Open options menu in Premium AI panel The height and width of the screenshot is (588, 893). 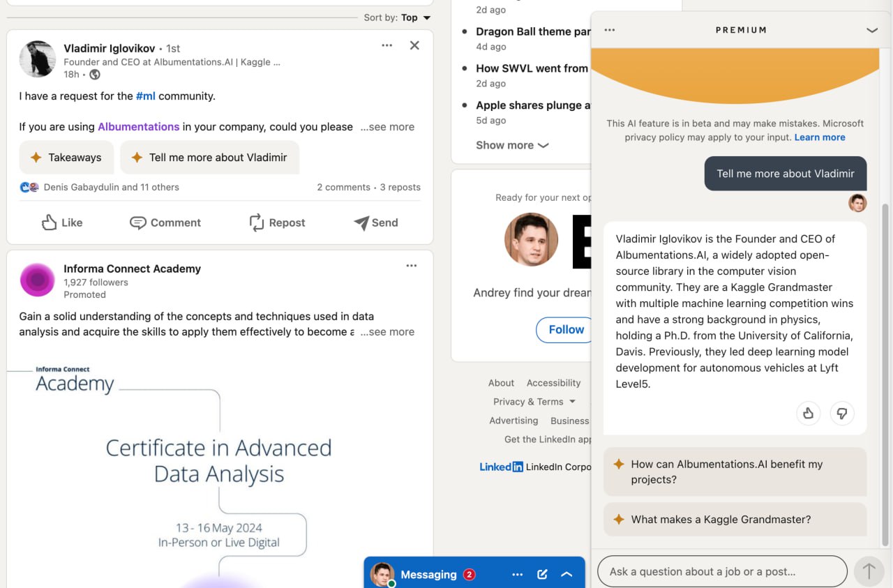point(610,30)
